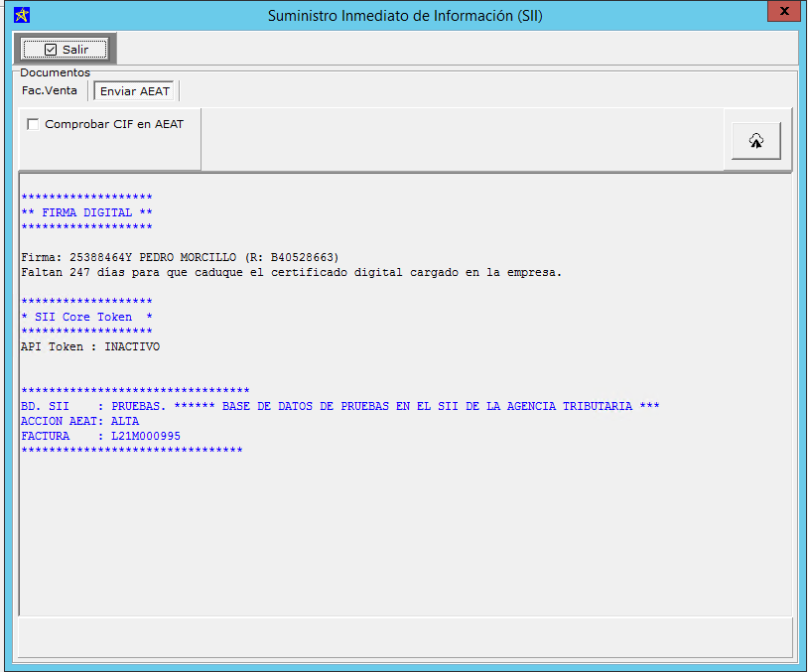Click the cloud upload send icon
Viewport: 808px width, 672px height.
click(x=755, y=142)
